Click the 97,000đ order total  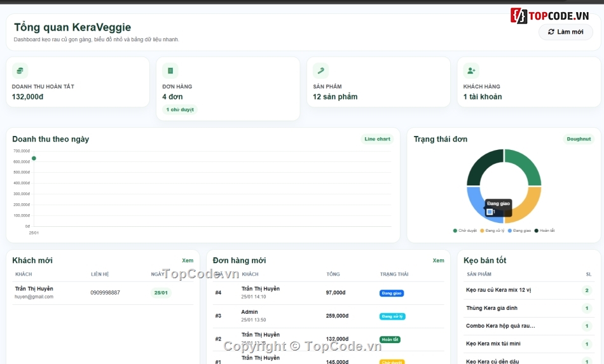(x=336, y=293)
